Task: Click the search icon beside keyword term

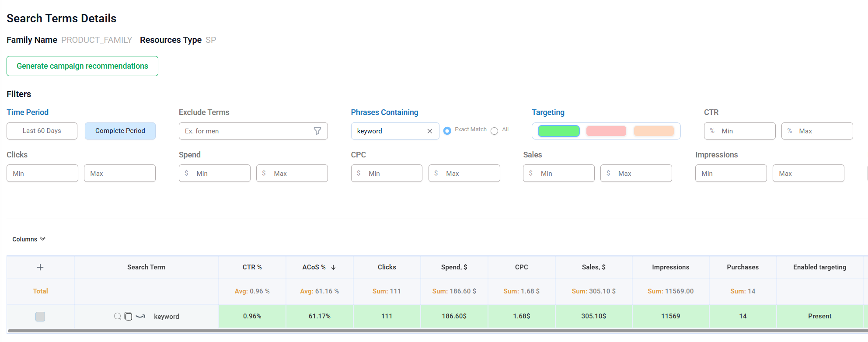Action: pos(117,316)
